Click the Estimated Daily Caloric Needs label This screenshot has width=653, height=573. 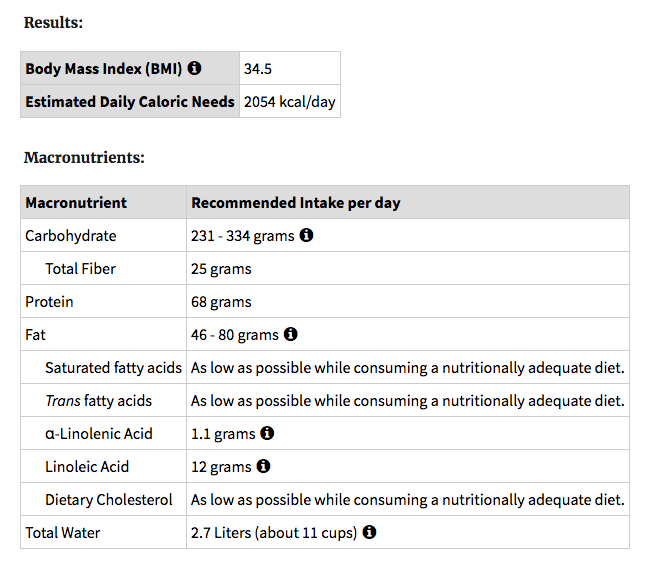click(x=130, y=102)
